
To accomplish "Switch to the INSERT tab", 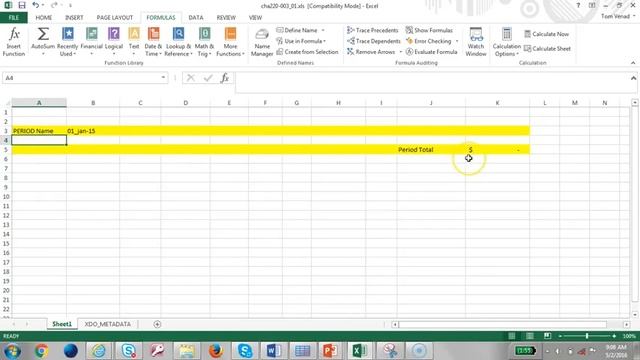I will click(74, 18).
